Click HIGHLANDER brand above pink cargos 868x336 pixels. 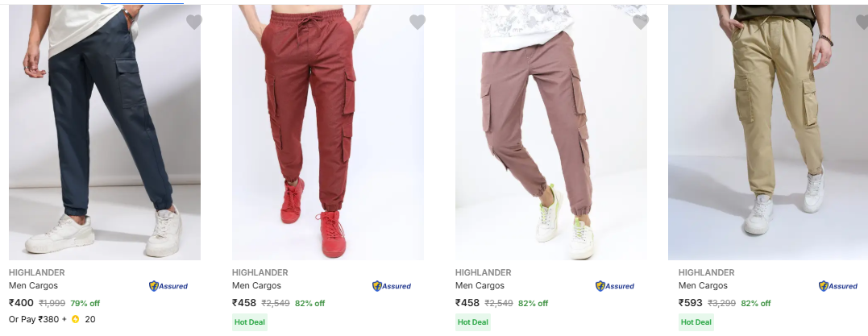point(484,272)
